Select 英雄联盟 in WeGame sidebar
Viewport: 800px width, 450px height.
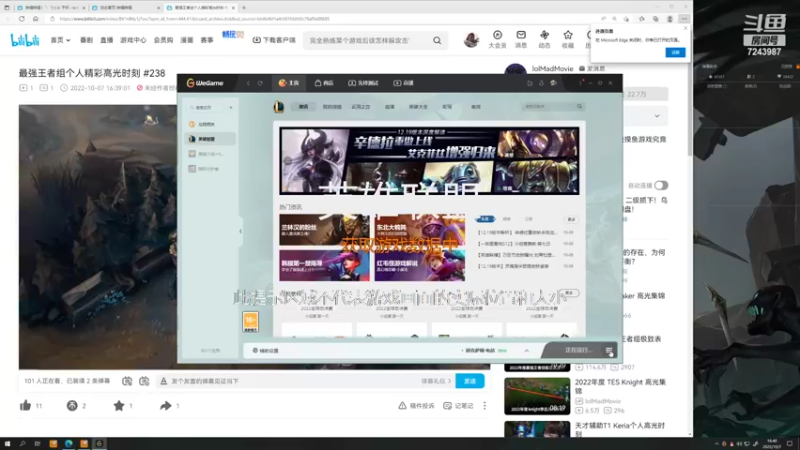pyautogui.click(x=211, y=139)
